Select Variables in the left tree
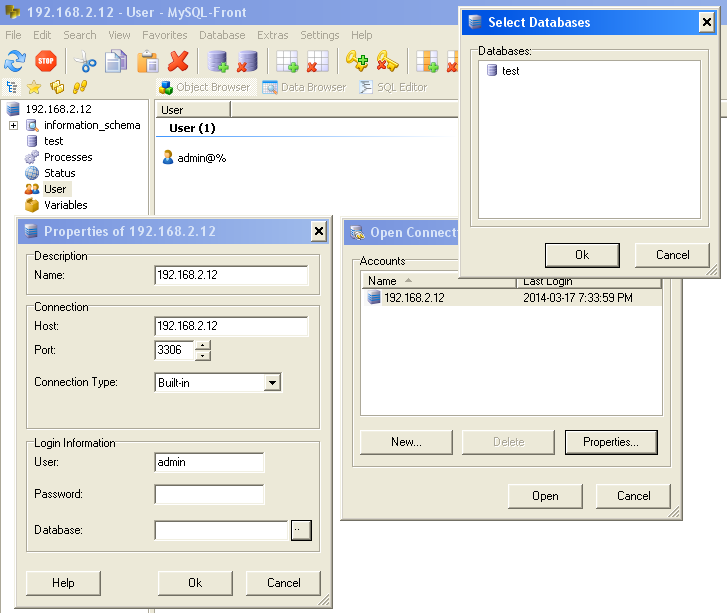727x613 pixels. pos(65,205)
